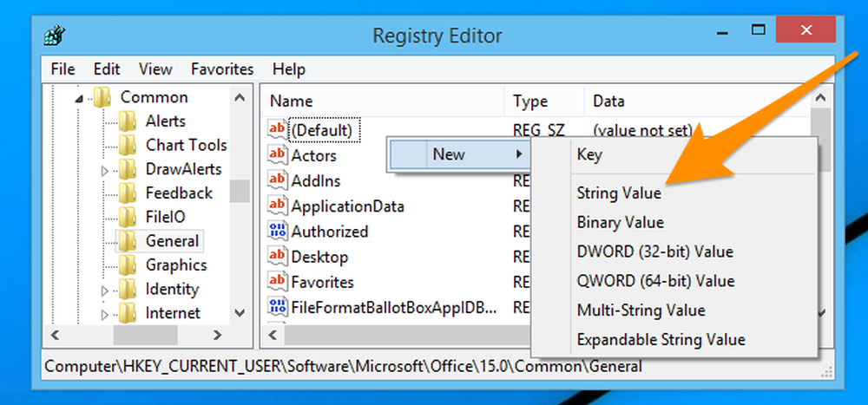Select the Authorized value name
Image resolution: width=868 pixels, height=405 pixels.
(330, 232)
